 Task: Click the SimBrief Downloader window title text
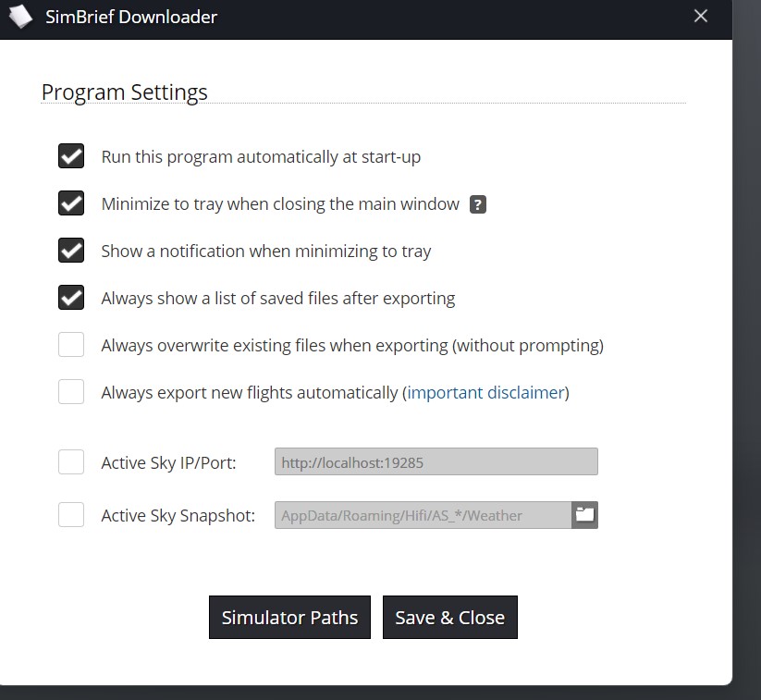click(131, 17)
